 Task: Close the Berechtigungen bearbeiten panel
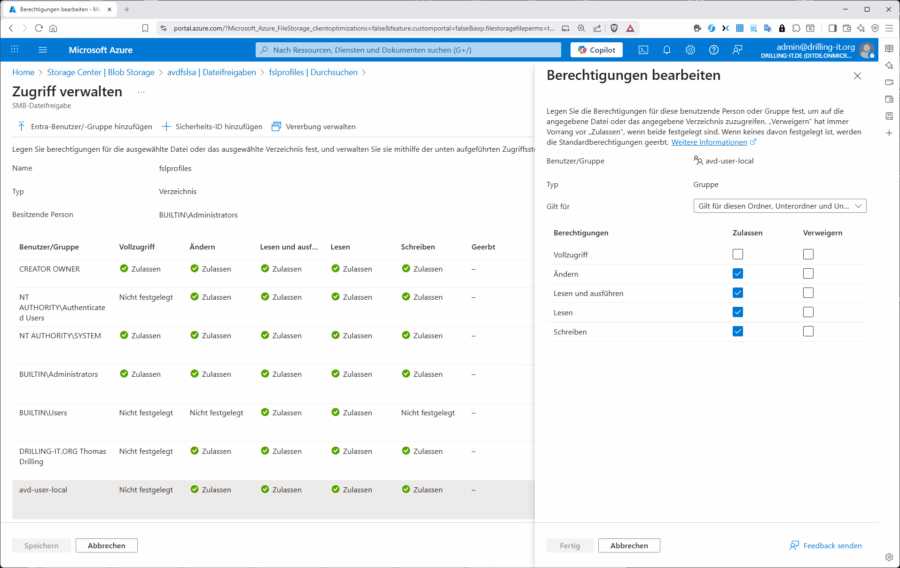(857, 76)
